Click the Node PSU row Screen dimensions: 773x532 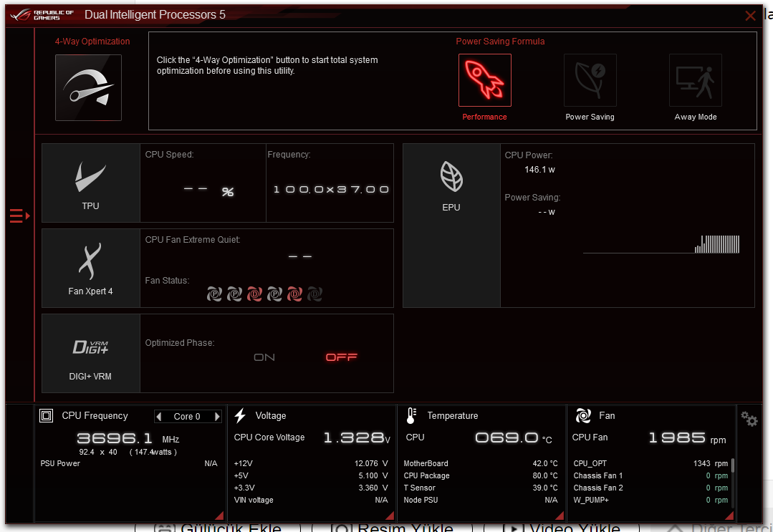tap(481, 500)
